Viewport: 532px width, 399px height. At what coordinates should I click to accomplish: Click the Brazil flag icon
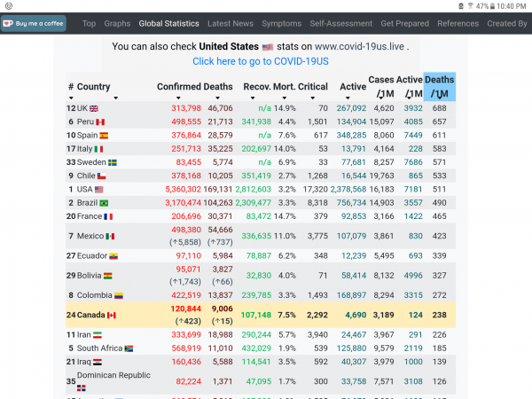click(x=105, y=203)
